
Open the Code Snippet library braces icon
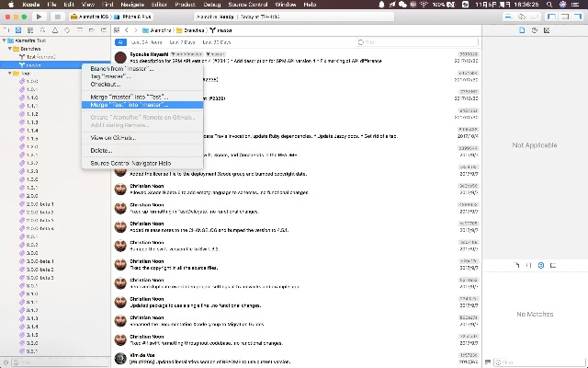tap(529, 265)
